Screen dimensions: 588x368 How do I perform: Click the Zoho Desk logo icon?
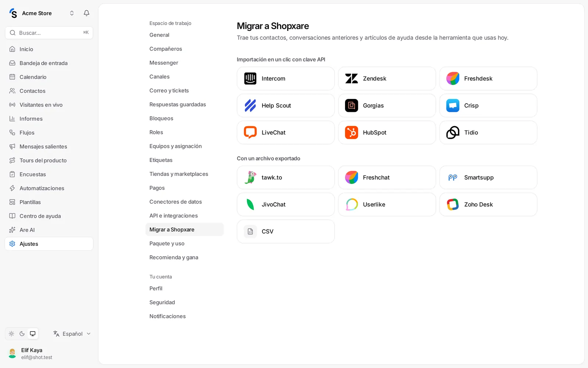453,205
